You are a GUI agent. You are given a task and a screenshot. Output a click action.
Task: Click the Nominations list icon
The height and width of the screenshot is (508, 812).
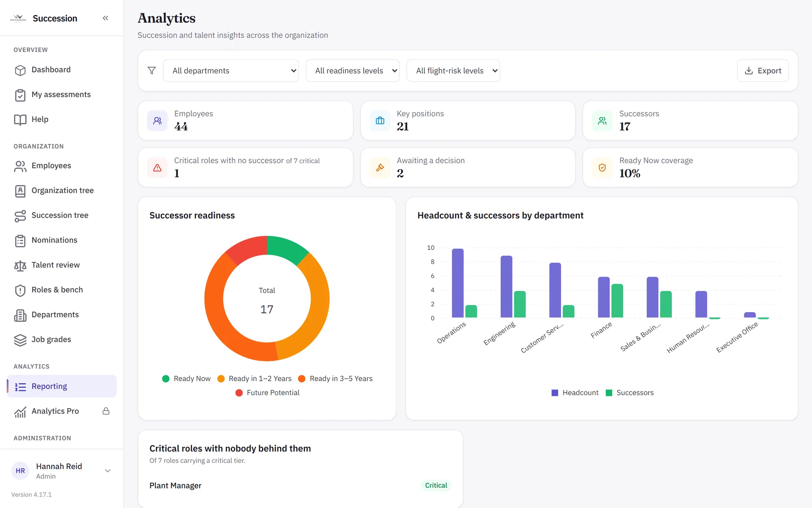click(x=20, y=241)
